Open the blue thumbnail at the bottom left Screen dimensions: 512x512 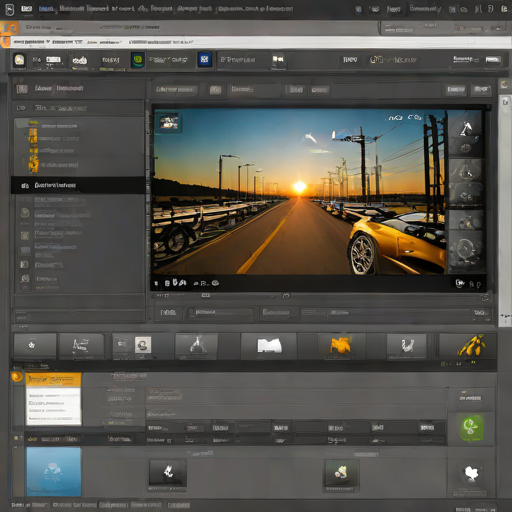[x=54, y=472]
